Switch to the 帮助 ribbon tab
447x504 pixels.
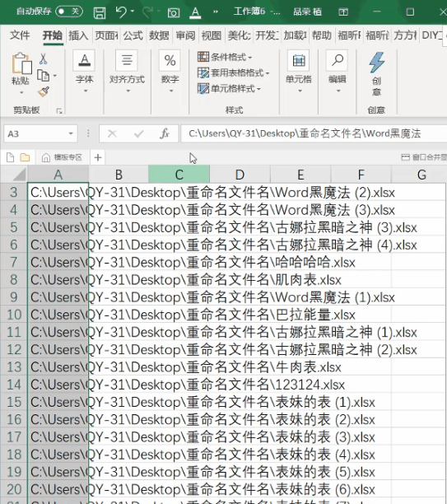coord(322,35)
